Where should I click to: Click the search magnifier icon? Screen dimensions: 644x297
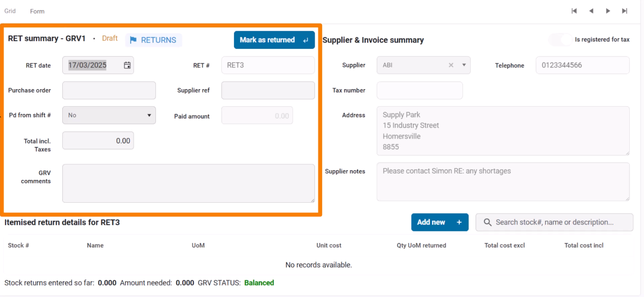[488, 222]
